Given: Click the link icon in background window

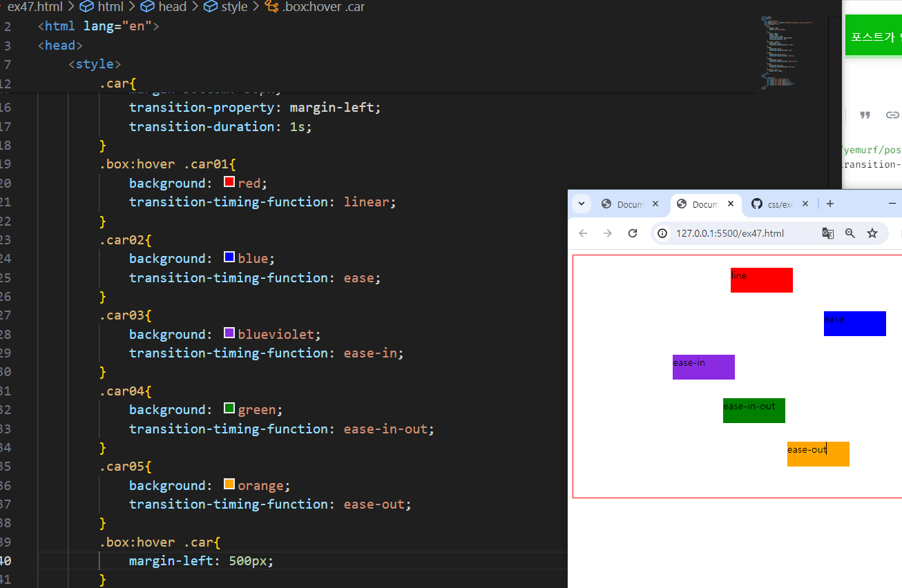Looking at the screenshot, I should point(892,115).
